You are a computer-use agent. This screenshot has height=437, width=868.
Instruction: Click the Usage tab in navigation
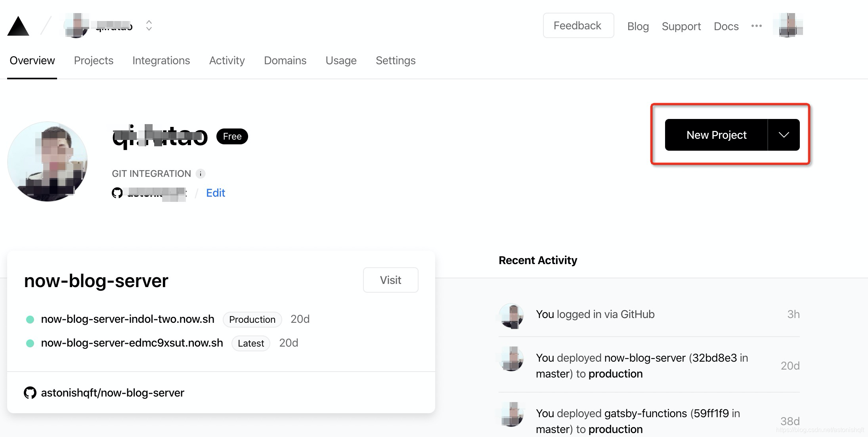coord(341,60)
